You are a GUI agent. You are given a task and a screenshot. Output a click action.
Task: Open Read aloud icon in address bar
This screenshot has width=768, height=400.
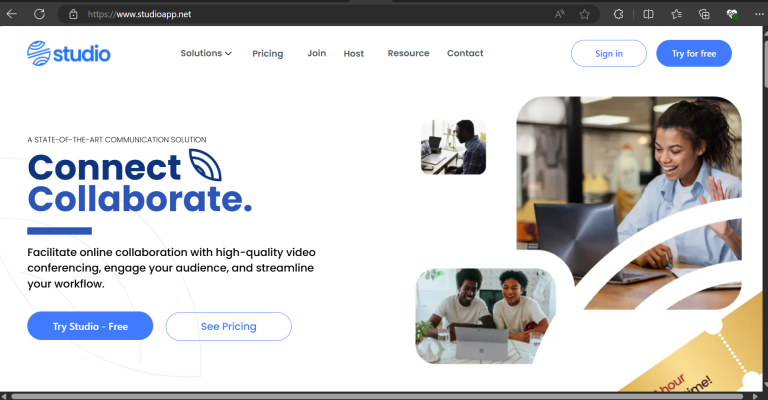559,14
